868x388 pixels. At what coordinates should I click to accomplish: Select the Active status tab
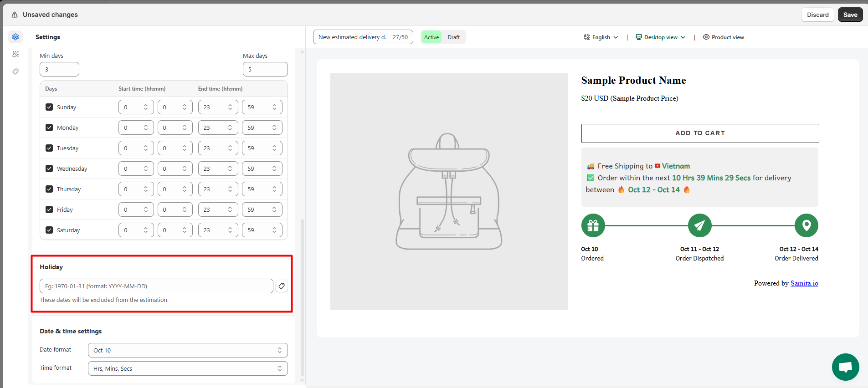point(431,37)
